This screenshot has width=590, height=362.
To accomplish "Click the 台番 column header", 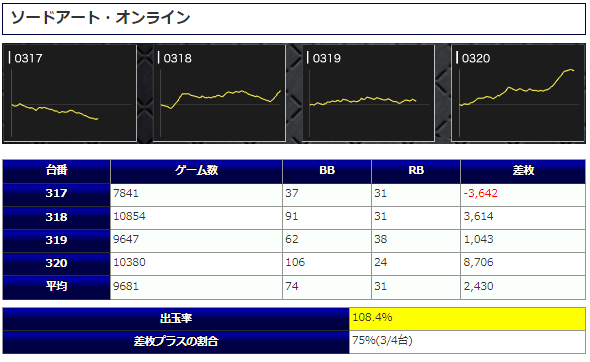I will [56, 171].
